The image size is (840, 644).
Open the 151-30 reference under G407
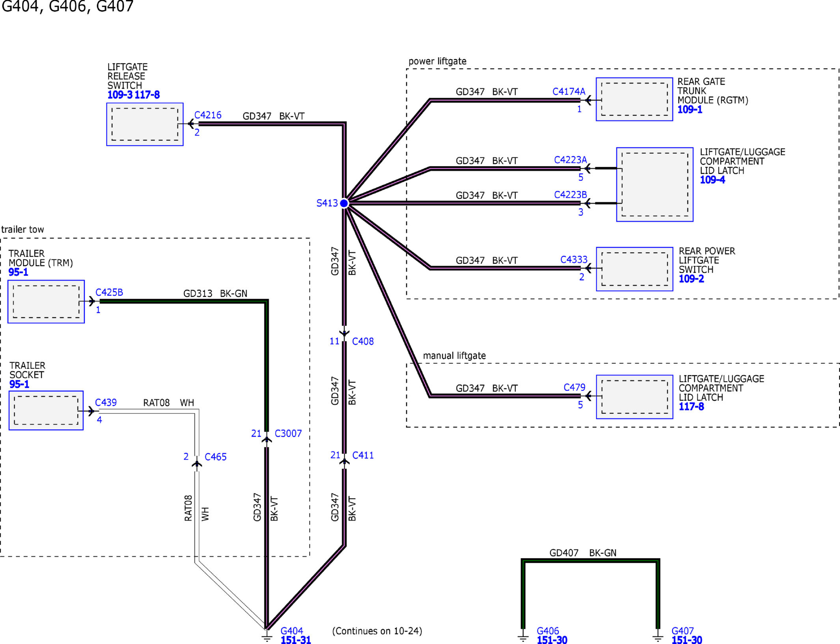pyautogui.click(x=686, y=640)
